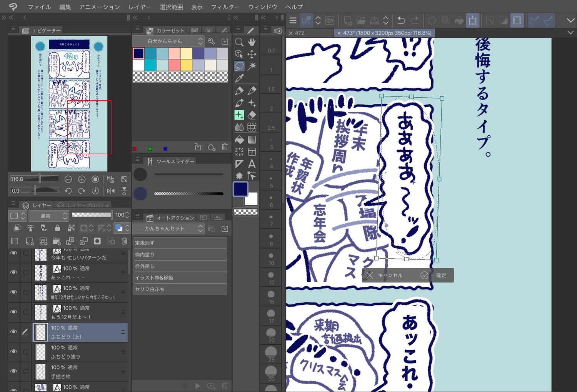Activate the Magic Wand auto-select tool

point(252,66)
